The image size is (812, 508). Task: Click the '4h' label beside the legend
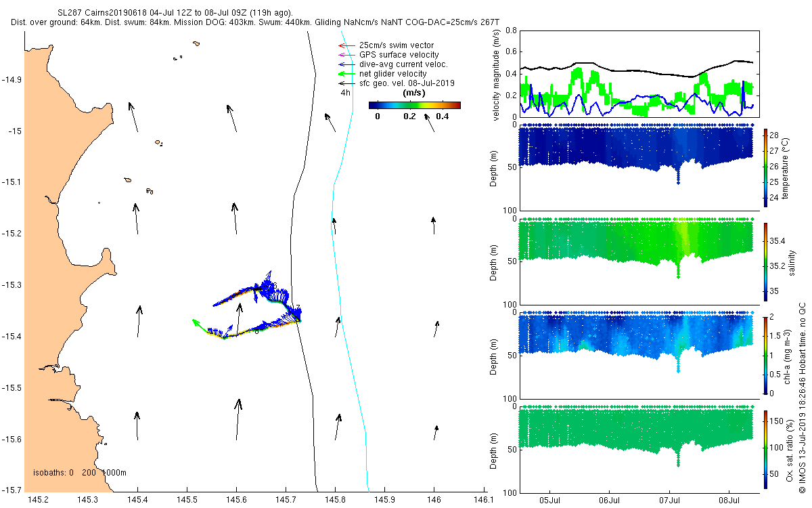(345, 93)
